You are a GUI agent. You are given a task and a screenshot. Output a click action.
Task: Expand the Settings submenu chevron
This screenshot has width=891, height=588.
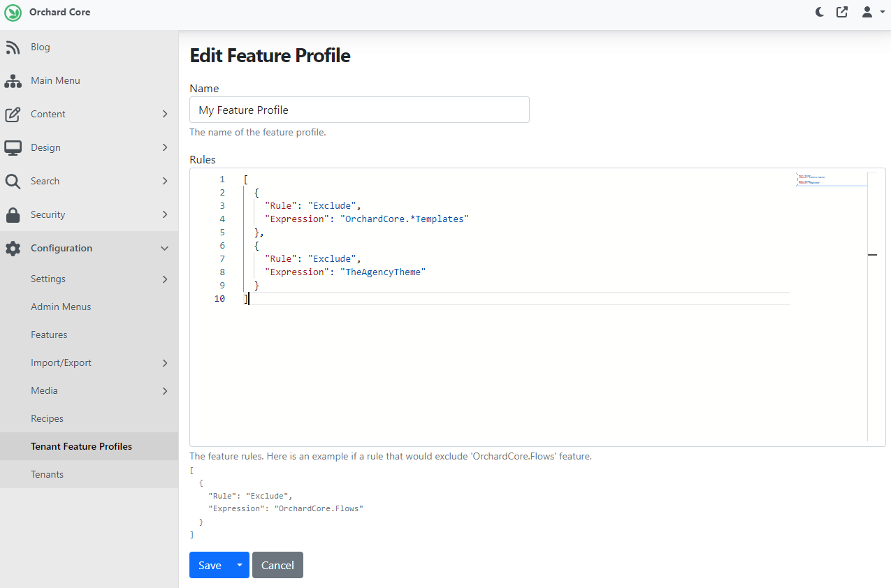click(x=165, y=279)
